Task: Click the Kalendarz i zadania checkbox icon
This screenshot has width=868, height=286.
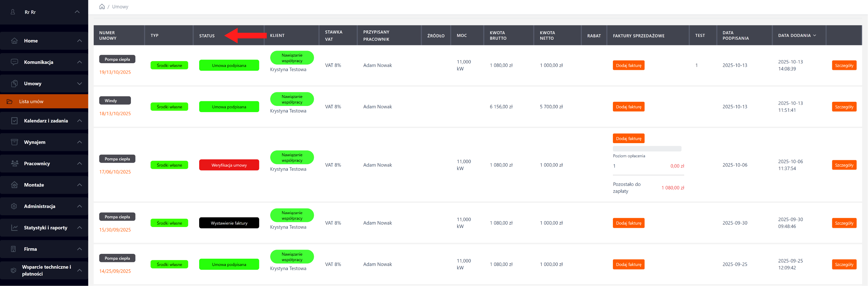Action: click(x=14, y=120)
